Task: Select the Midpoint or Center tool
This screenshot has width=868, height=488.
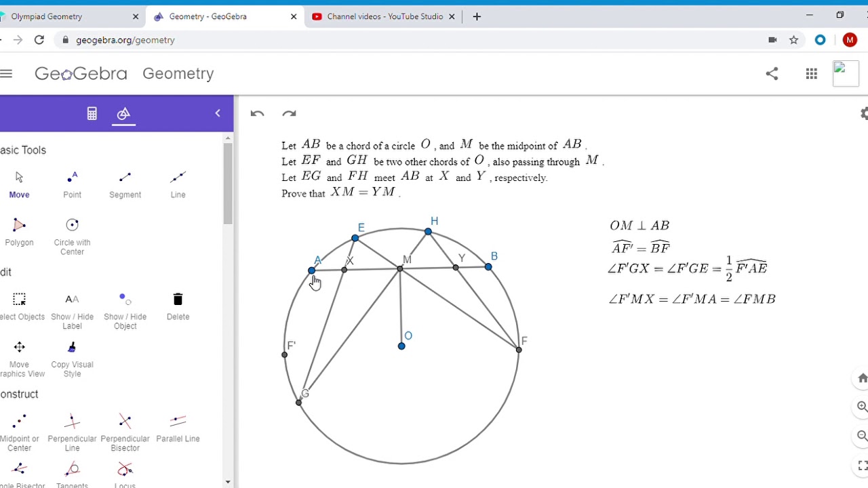Action: 19,432
